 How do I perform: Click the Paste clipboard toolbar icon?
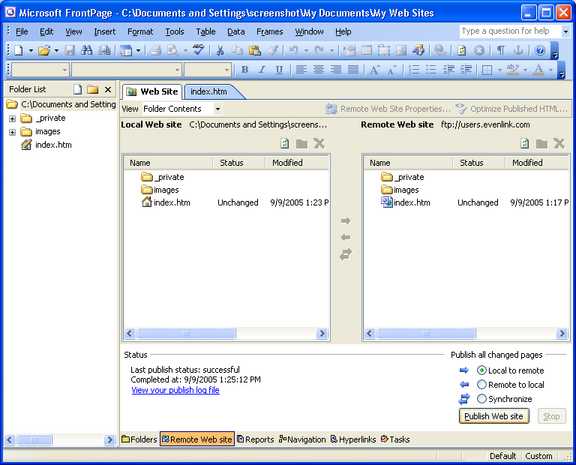(x=255, y=50)
